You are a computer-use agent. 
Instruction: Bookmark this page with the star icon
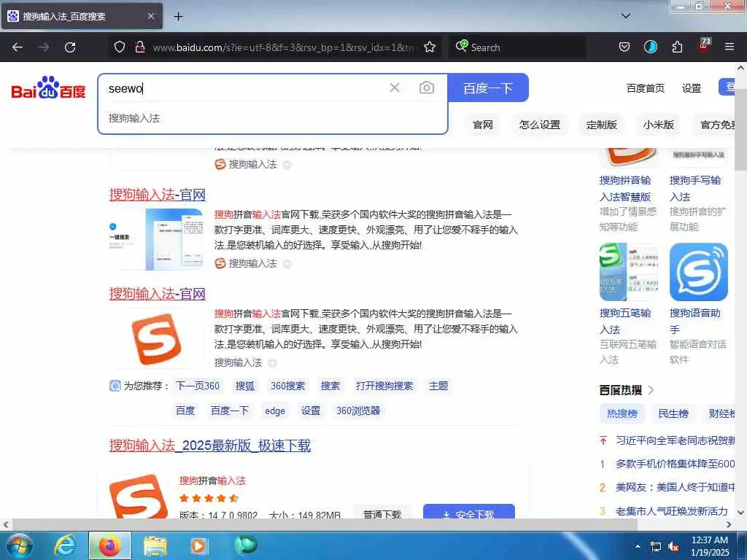point(430,47)
